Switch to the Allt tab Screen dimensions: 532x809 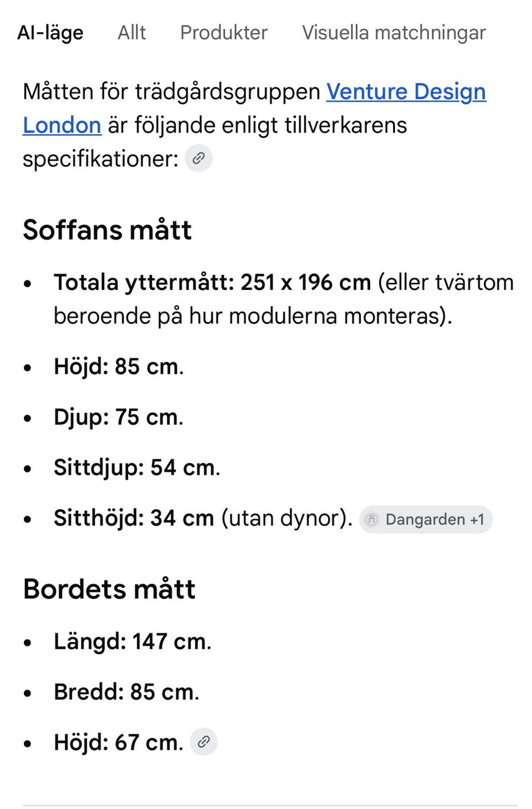[x=132, y=33]
